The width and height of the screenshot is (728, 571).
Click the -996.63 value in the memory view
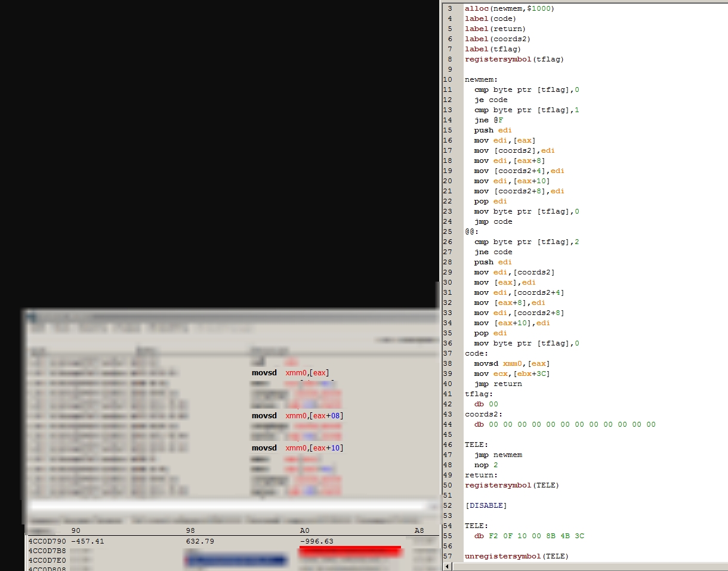click(316, 542)
